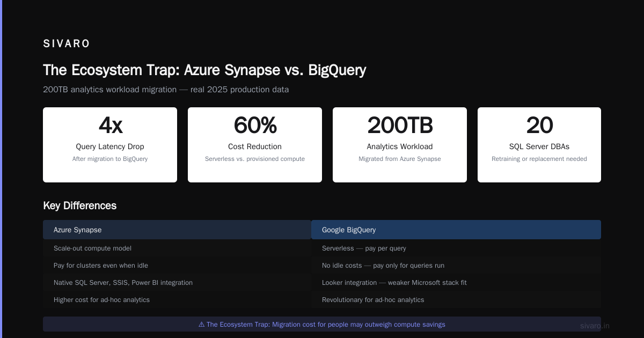The height and width of the screenshot is (338, 644).
Task: Click the 20 statistic value
Action: pos(539,125)
